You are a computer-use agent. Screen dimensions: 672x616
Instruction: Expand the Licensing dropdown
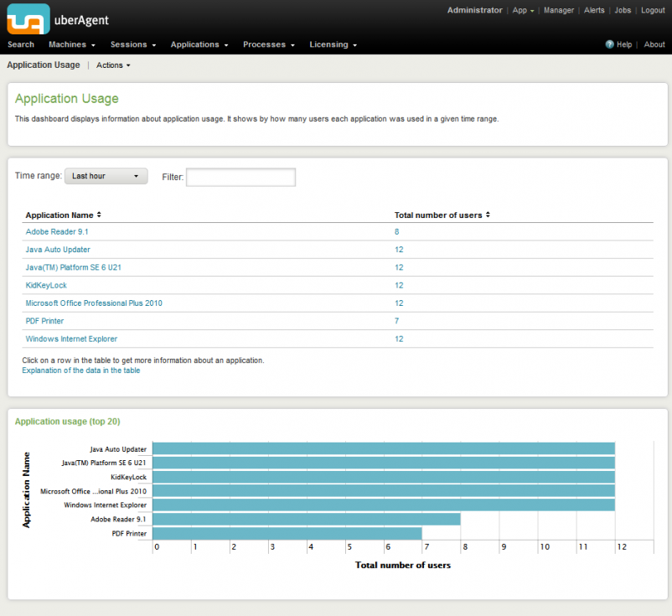[x=333, y=44]
